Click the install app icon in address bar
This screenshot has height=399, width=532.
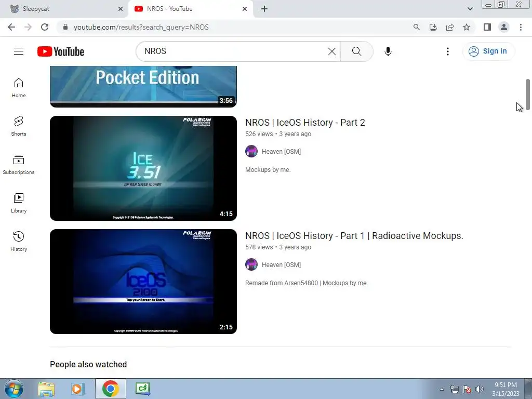click(x=433, y=27)
